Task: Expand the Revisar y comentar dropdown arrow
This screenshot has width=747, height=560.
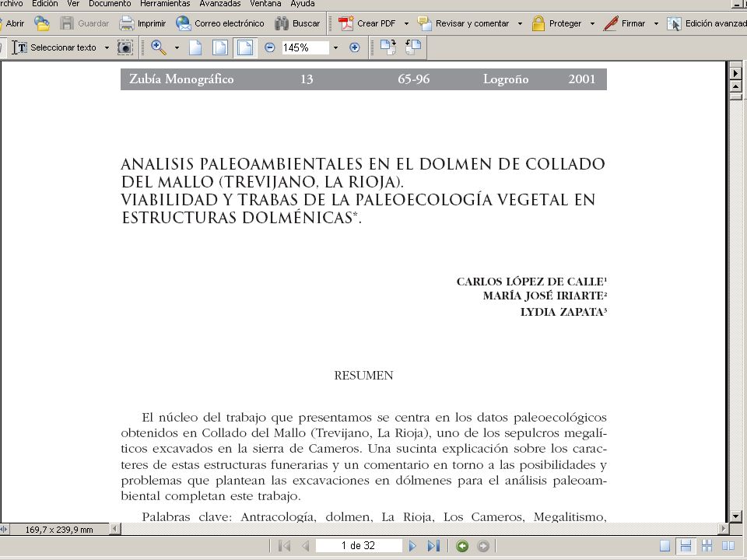Action: [x=520, y=23]
